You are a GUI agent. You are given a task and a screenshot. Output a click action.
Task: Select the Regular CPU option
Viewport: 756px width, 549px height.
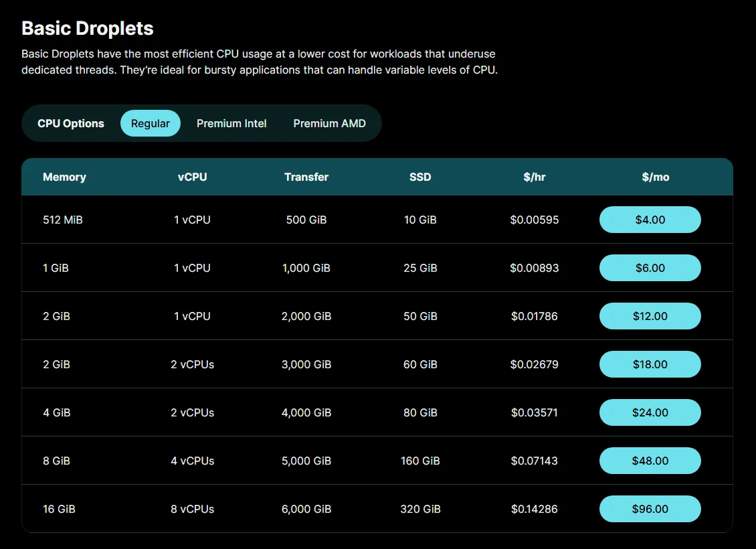point(151,123)
